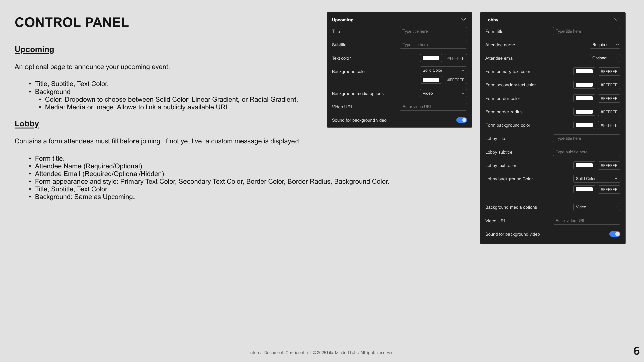Open the Attendee email Optional dropdown
This screenshot has height=362, width=644.
pyautogui.click(x=604, y=58)
